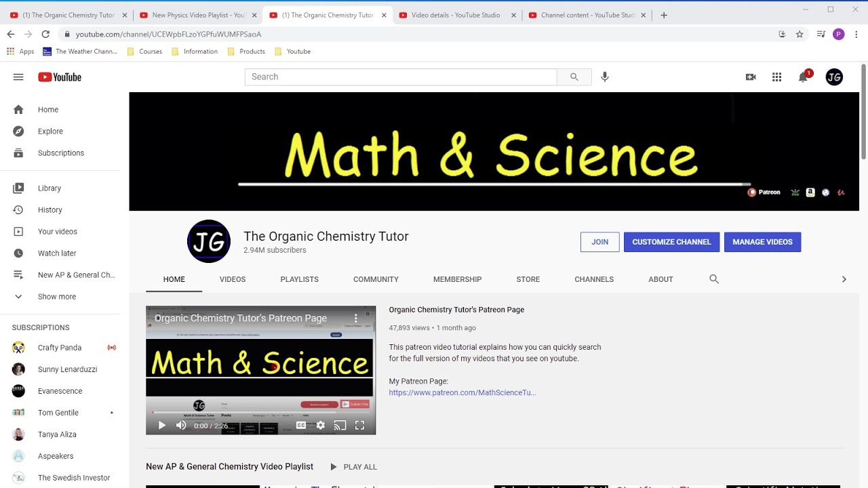Mute the video player volume
Image resolution: width=868 pixels, height=488 pixels.
181,426
